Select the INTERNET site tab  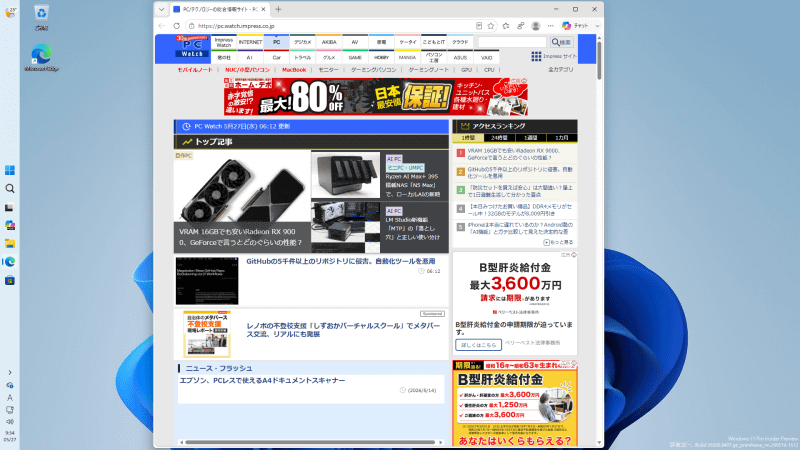(x=250, y=42)
